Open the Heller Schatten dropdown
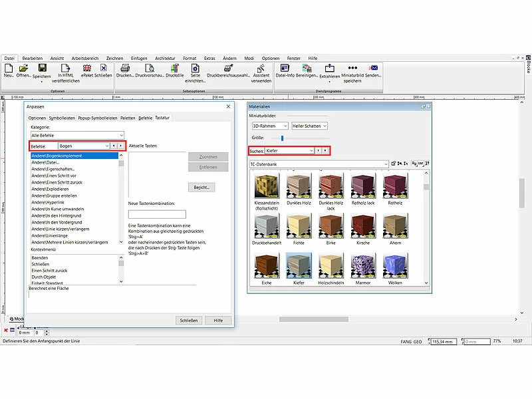 [310, 126]
